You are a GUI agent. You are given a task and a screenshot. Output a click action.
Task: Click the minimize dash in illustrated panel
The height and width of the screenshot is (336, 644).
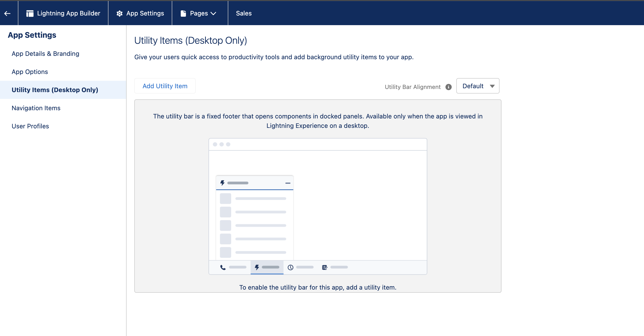pos(288,183)
